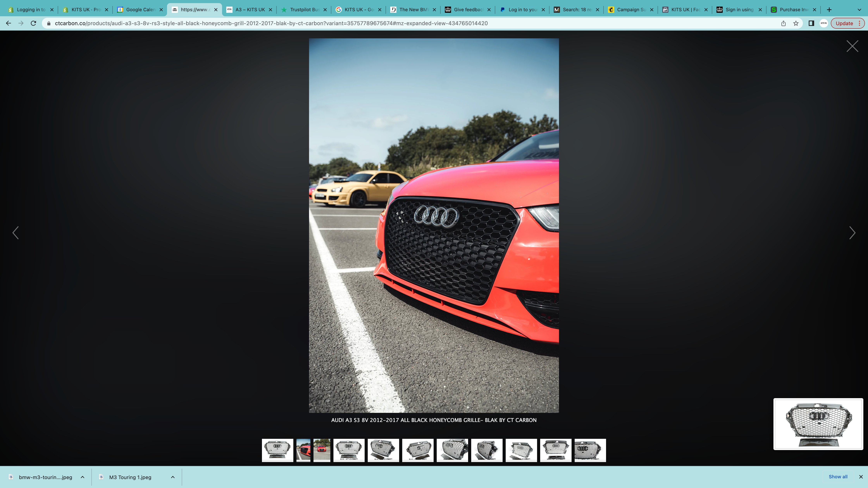Click the expanded red Audi grille photo
868x488 pixels.
pyautogui.click(x=434, y=225)
